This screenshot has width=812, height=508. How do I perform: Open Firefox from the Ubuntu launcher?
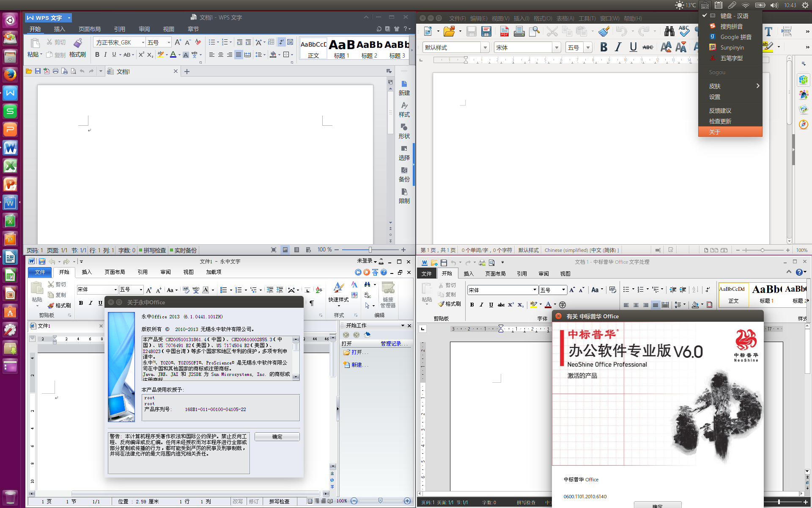click(x=10, y=75)
